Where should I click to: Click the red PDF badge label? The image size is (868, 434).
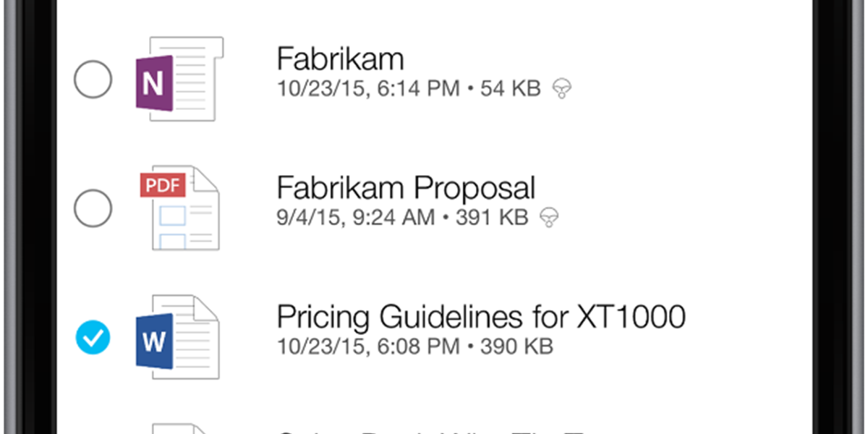(162, 185)
